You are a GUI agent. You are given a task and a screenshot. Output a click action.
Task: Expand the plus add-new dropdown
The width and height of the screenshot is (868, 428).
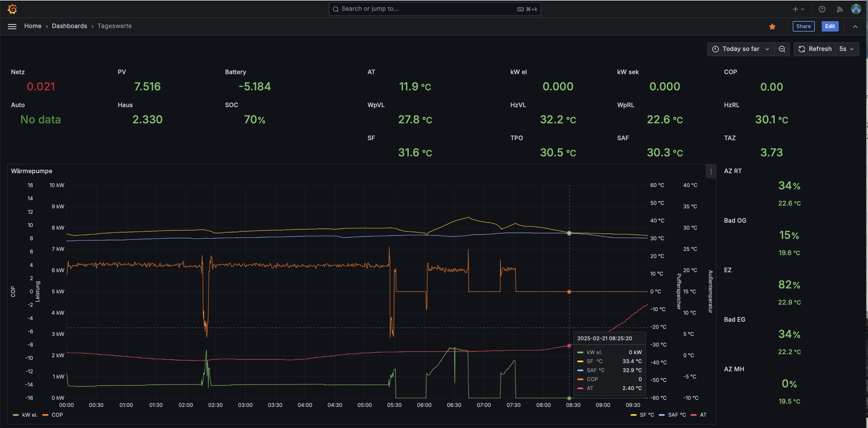pyautogui.click(x=798, y=9)
